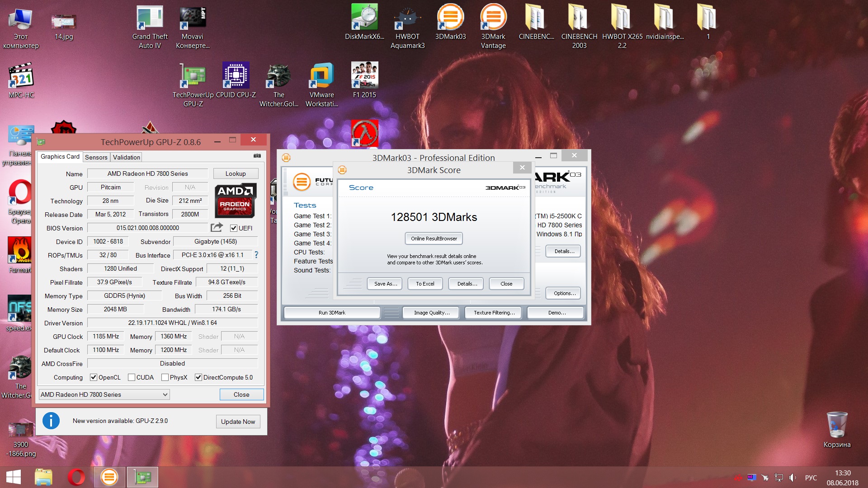Open the Windows Start button
868x488 pixels.
tap(14, 477)
